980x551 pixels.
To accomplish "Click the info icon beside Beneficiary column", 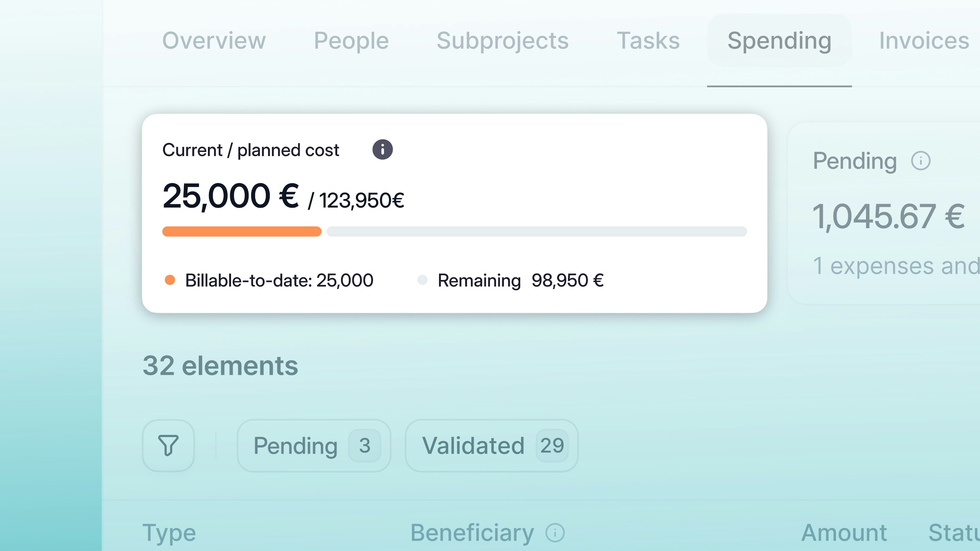I will pyautogui.click(x=555, y=532).
